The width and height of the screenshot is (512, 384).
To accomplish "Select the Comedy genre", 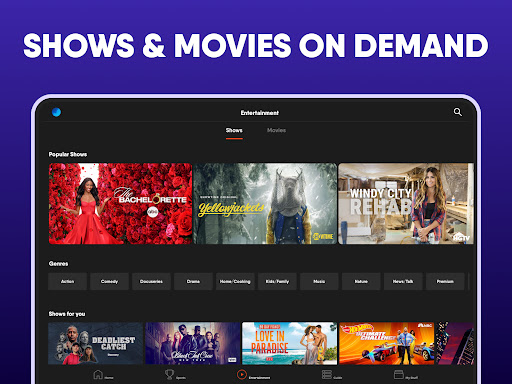I will [x=109, y=281].
